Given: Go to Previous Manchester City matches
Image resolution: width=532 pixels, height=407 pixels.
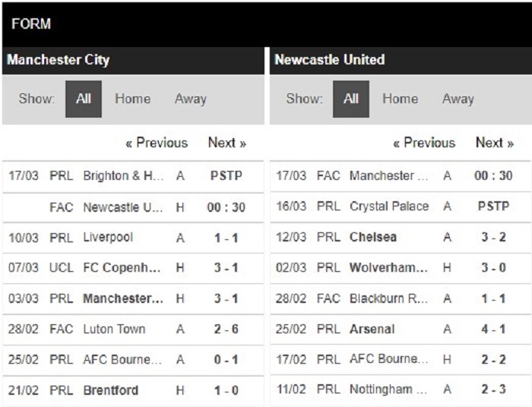Looking at the screenshot, I should click(x=157, y=143).
